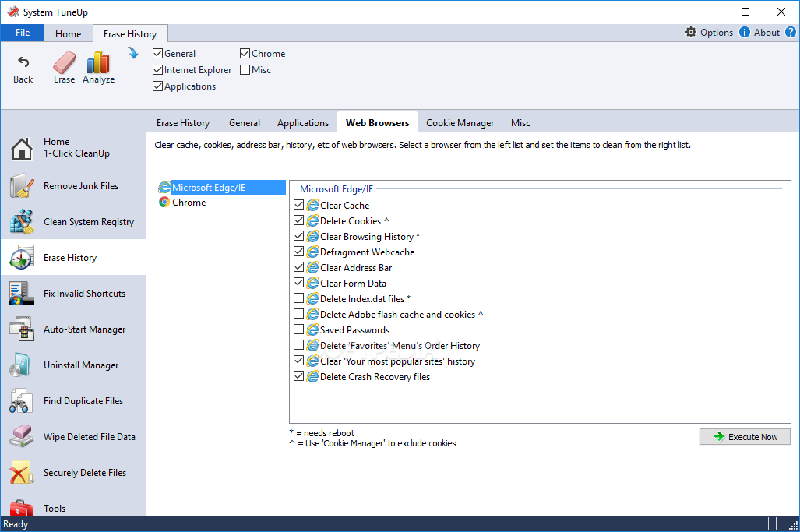800x532 pixels.
Task: Toggle Clear Address Bar checkbox
Action: click(299, 267)
